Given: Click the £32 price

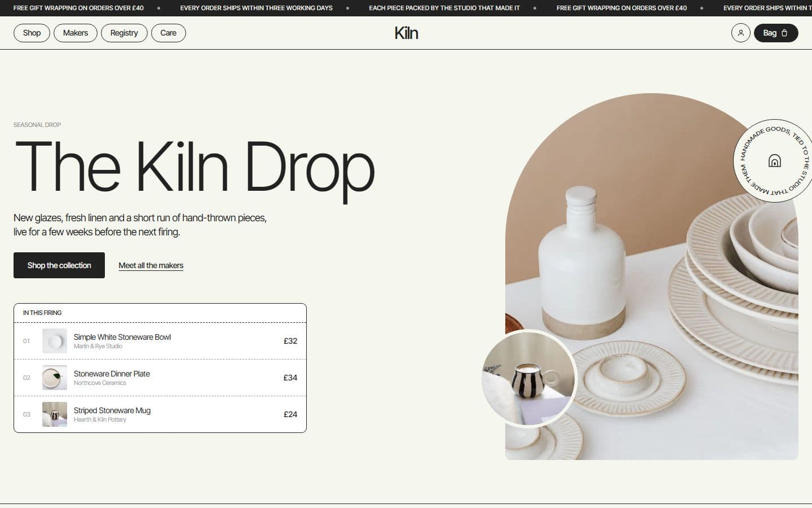Looking at the screenshot, I should (290, 341).
